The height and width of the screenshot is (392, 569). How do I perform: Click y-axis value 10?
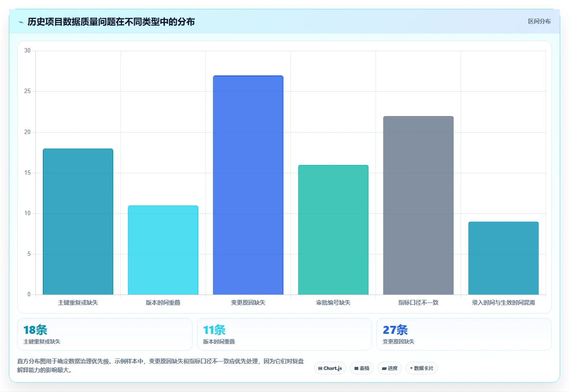(x=27, y=213)
